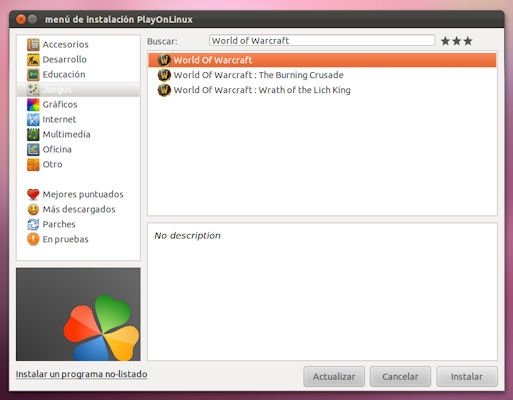Focus the Buscar search field
Image resolution: width=513 pixels, height=400 pixels.
tap(322, 41)
